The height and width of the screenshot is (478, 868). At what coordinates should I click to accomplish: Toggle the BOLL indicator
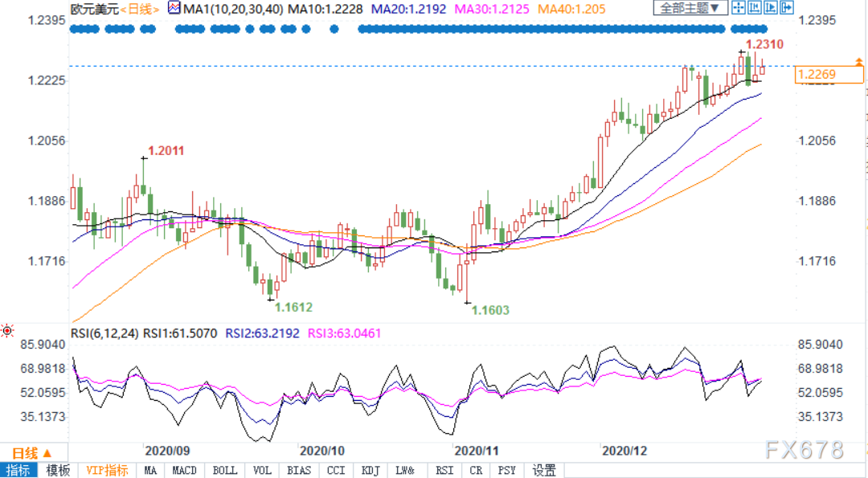click(x=224, y=470)
